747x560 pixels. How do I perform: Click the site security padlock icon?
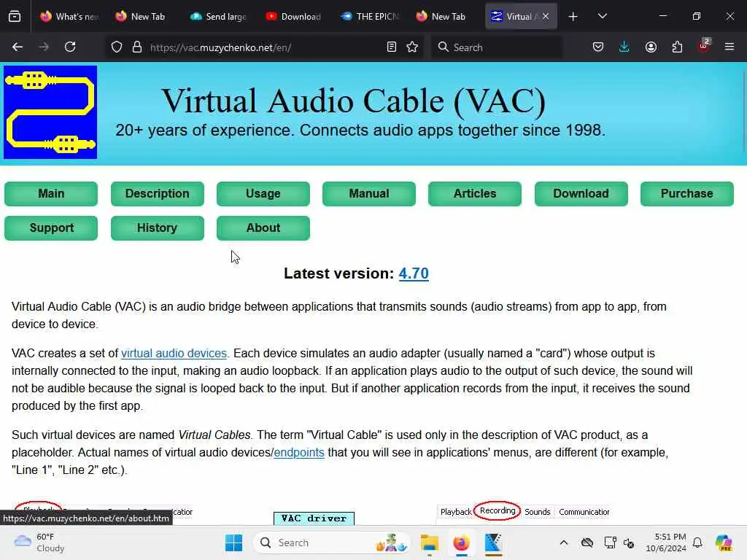pos(137,47)
